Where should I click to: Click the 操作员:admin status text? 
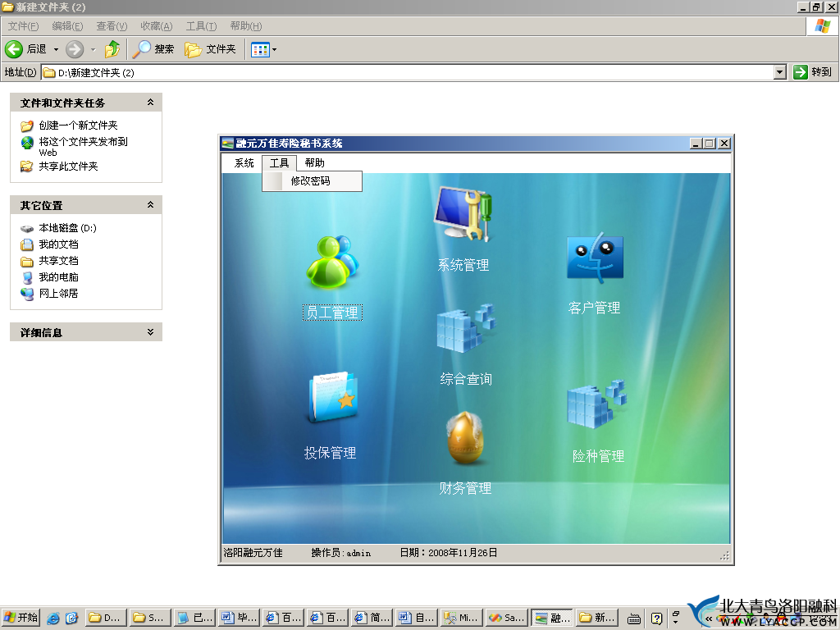(340, 553)
